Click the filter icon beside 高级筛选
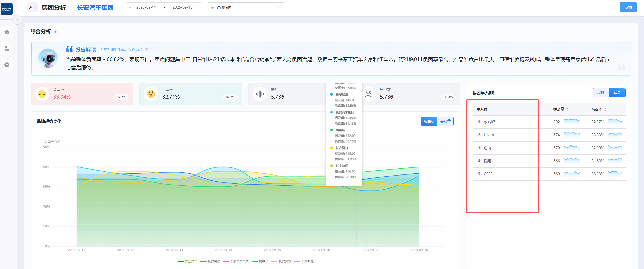Screen dimensions: 644x269 pos(212,7)
